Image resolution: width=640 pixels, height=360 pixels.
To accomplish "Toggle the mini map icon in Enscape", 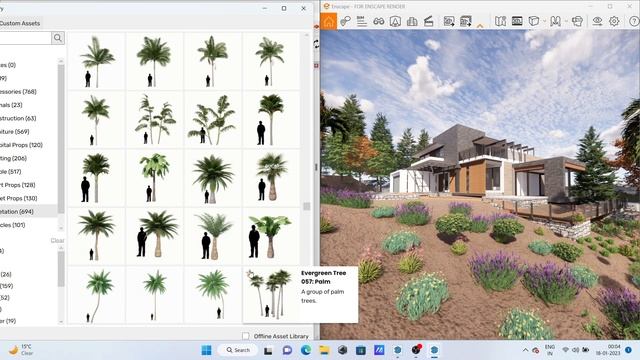I will [x=500, y=21].
